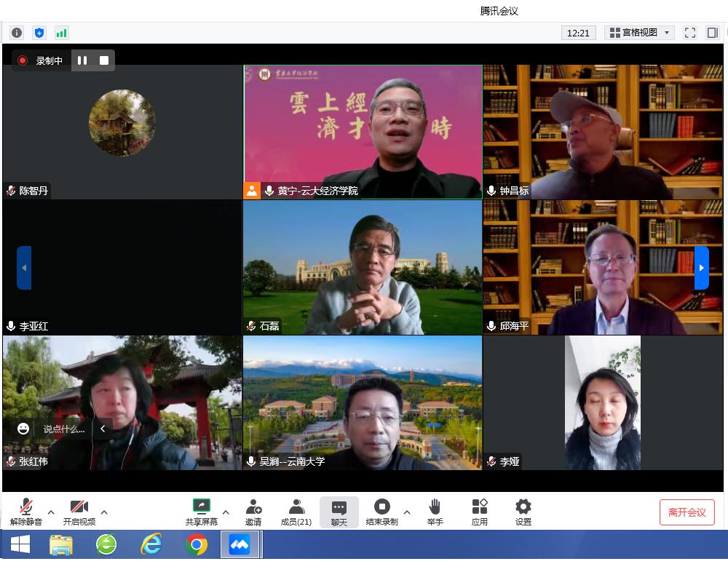The height and width of the screenshot is (572, 728).
Task: Pause the recording
Action: [x=82, y=60]
